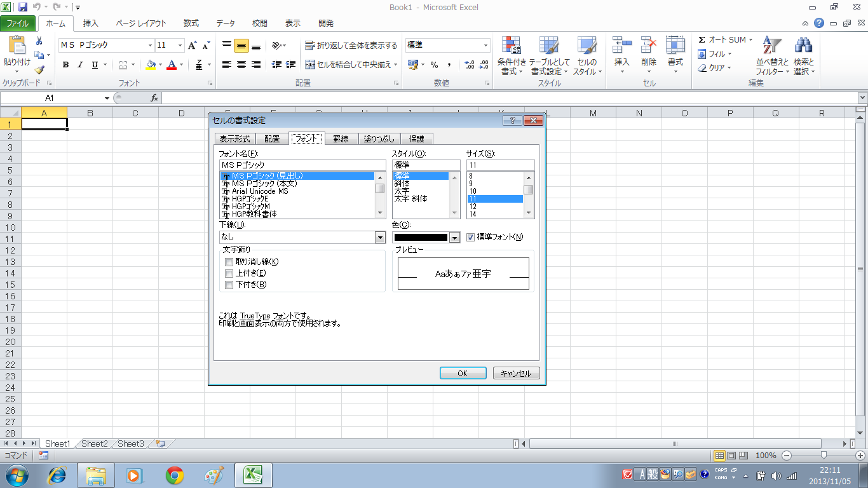The image size is (868, 488).
Task: Switch to the 塗りつぶし (Fill) tab
Action: pos(379,139)
